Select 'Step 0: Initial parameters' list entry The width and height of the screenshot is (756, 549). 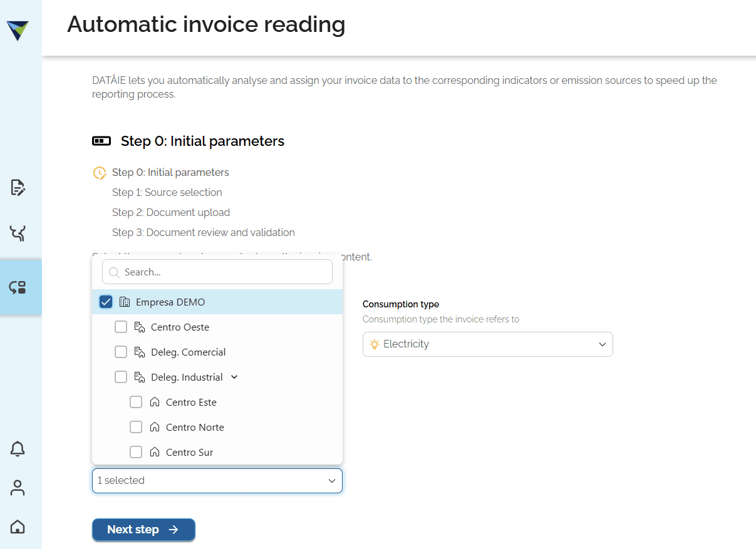170,172
